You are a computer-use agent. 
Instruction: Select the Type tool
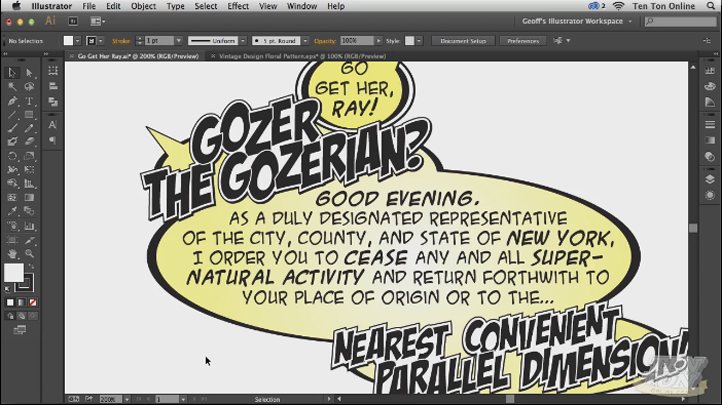[29, 101]
